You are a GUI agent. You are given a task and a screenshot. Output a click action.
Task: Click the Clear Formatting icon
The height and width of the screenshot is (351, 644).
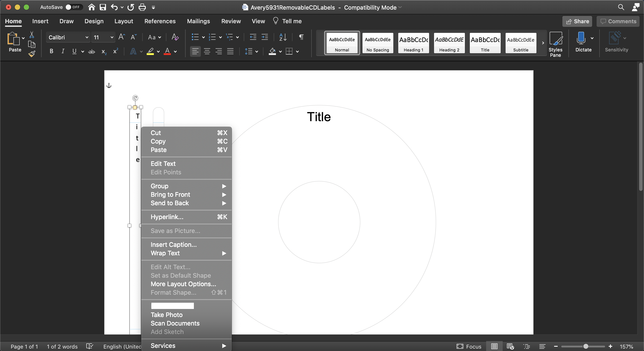pyautogui.click(x=175, y=37)
